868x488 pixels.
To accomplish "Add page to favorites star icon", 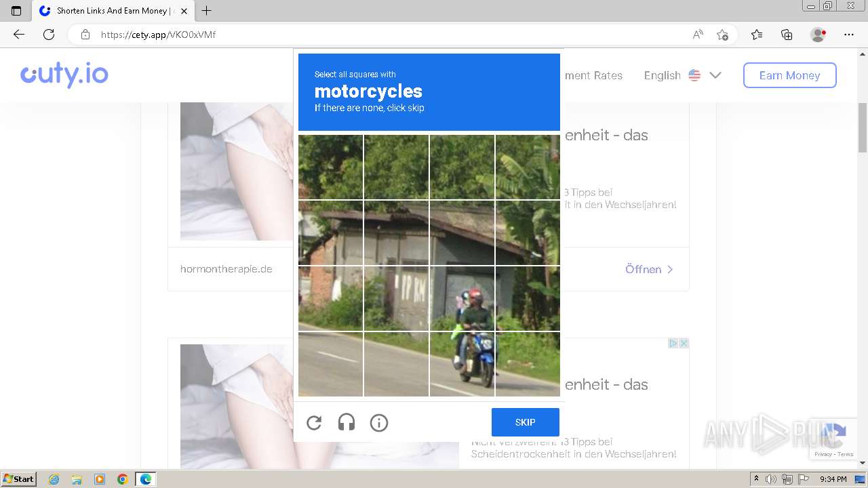I will click(722, 35).
